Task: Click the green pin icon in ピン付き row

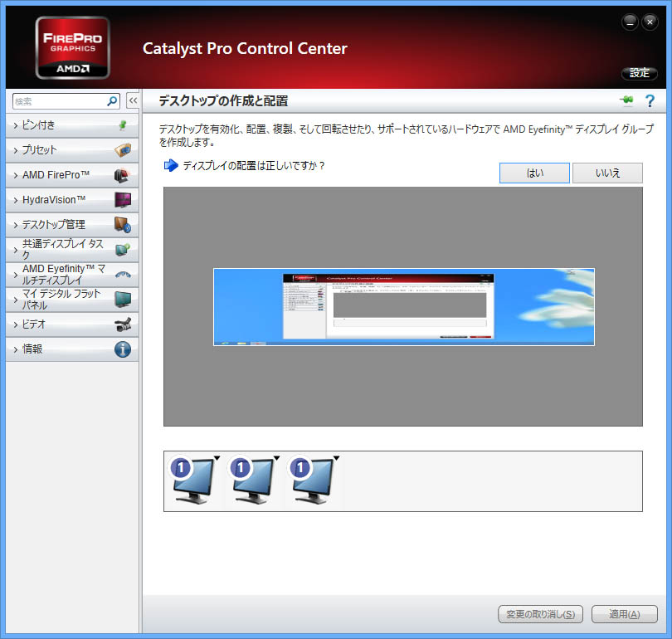Action: pos(123,125)
